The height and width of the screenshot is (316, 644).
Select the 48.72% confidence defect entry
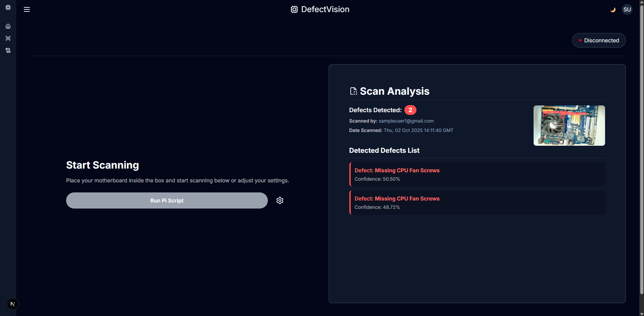tap(477, 202)
